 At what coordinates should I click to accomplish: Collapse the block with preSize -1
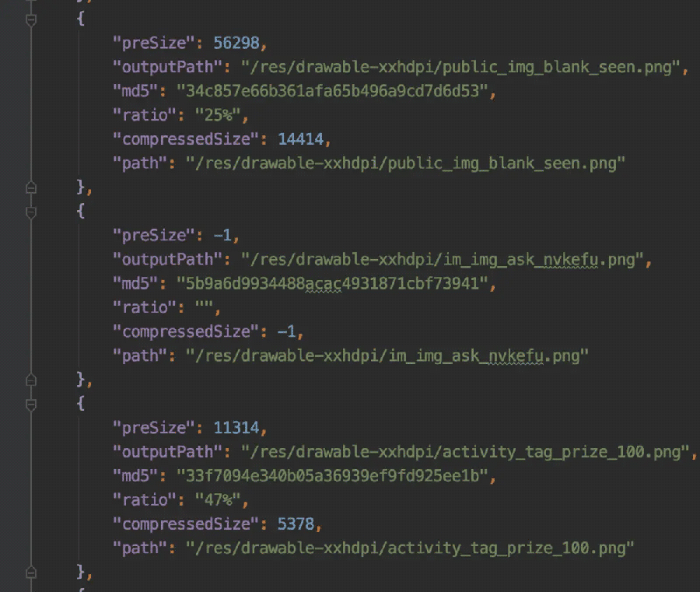point(31,212)
